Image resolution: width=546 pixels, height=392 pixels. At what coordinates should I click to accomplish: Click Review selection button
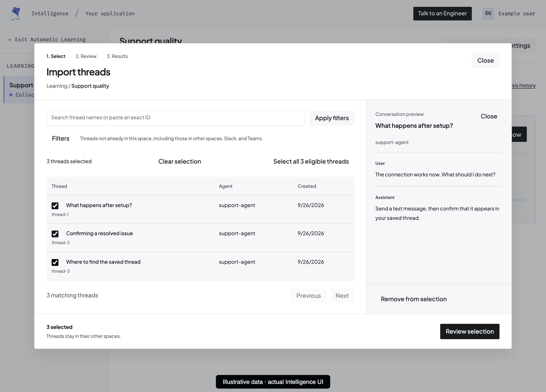click(469, 331)
